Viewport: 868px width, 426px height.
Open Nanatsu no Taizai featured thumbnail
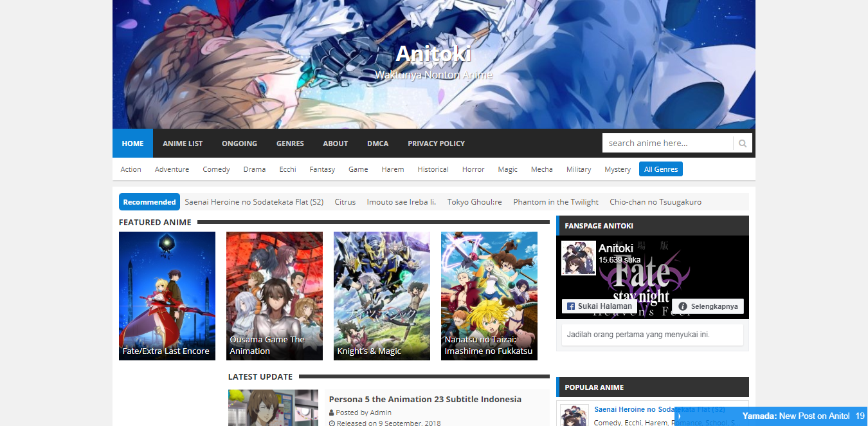coord(489,296)
